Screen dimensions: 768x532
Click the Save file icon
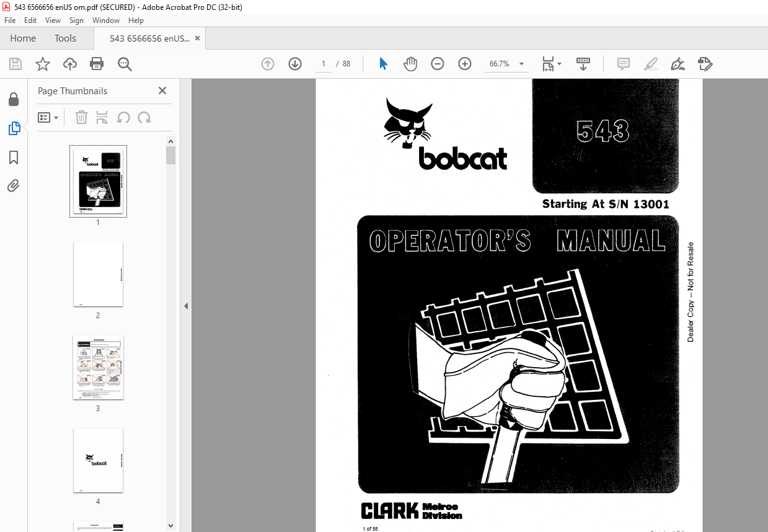[15, 63]
